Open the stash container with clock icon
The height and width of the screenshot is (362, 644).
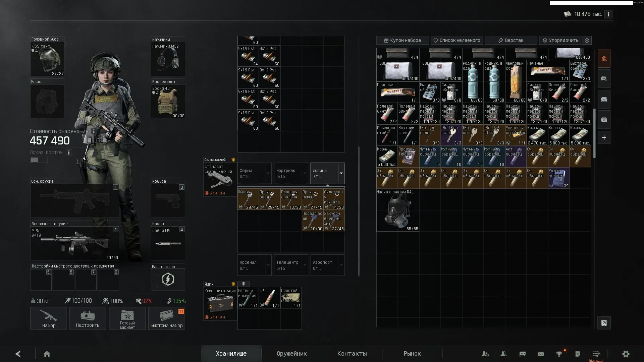(604, 79)
